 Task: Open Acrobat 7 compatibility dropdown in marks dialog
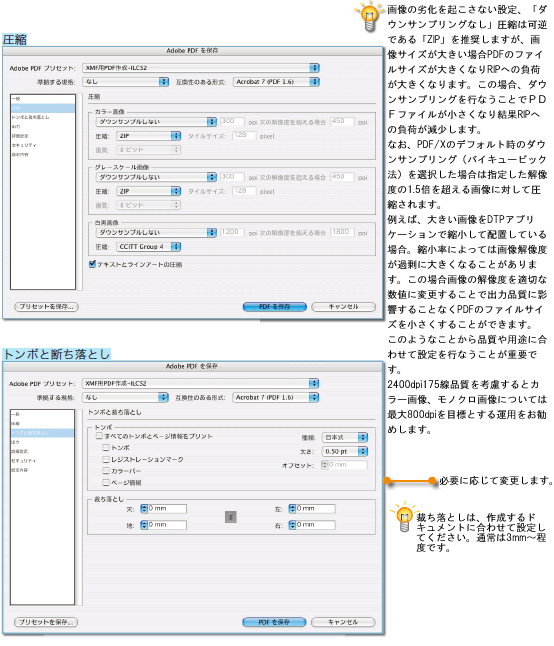pyautogui.click(x=276, y=397)
